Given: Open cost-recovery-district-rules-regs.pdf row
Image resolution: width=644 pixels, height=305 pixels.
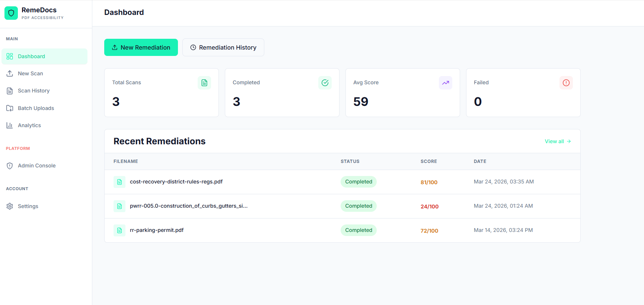Looking at the screenshot, I should pos(342,182).
